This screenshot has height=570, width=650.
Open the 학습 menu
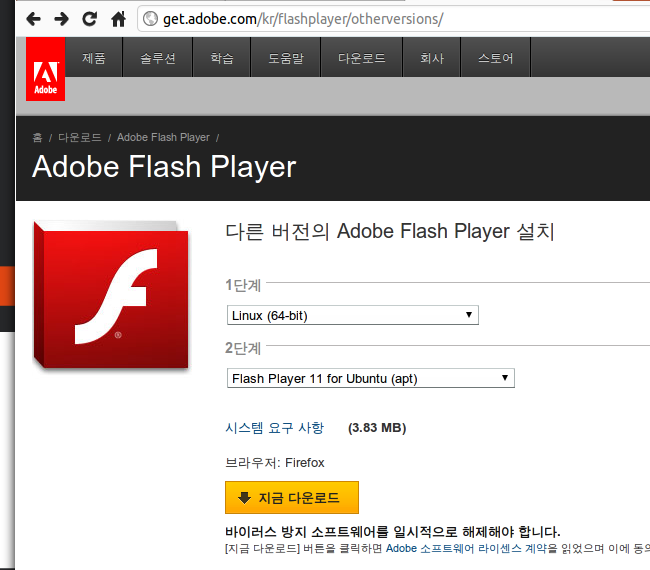(222, 57)
